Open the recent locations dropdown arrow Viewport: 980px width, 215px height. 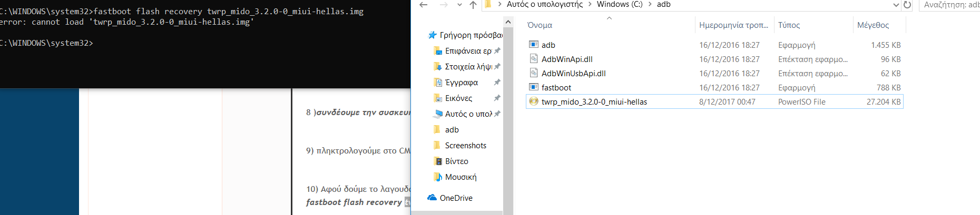(459, 5)
